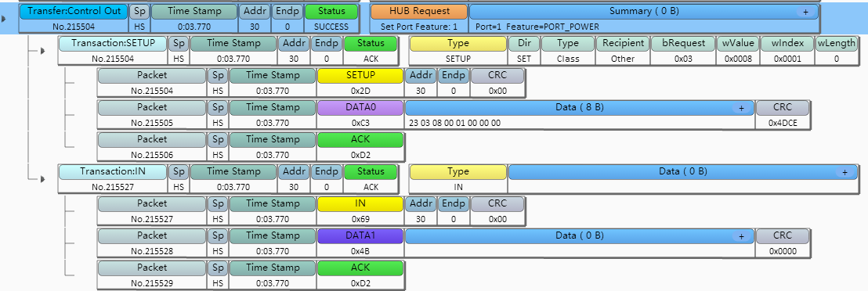Select the CRC value 0x4DCE
Viewport: 868px width, 291px height.
tap(783, 123)
